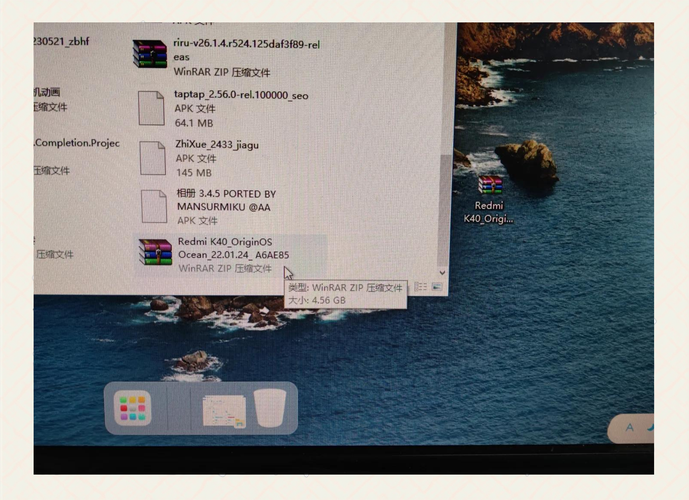Click scrollbar down arrow in file window
This screenshot has height=500, width=689.
442,271
